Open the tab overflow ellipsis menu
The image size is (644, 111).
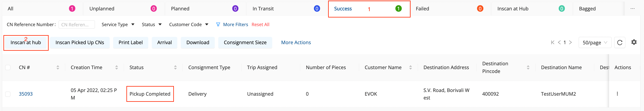(x=632, y=9)
